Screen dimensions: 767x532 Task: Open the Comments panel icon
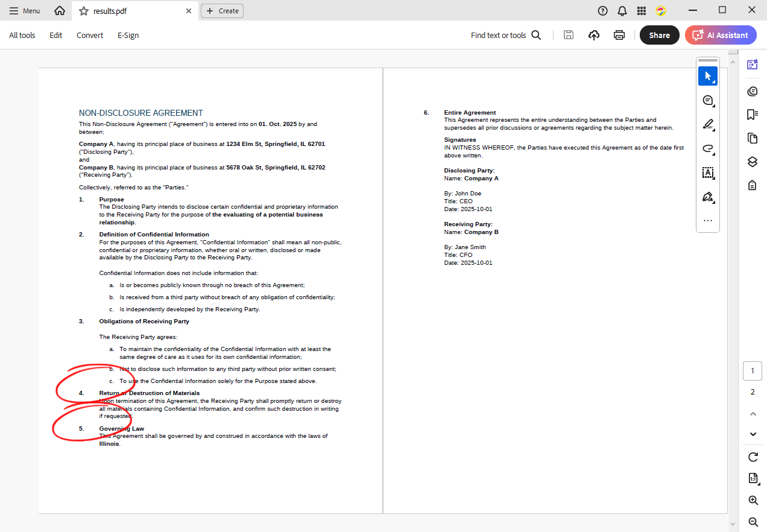(752, 91)
